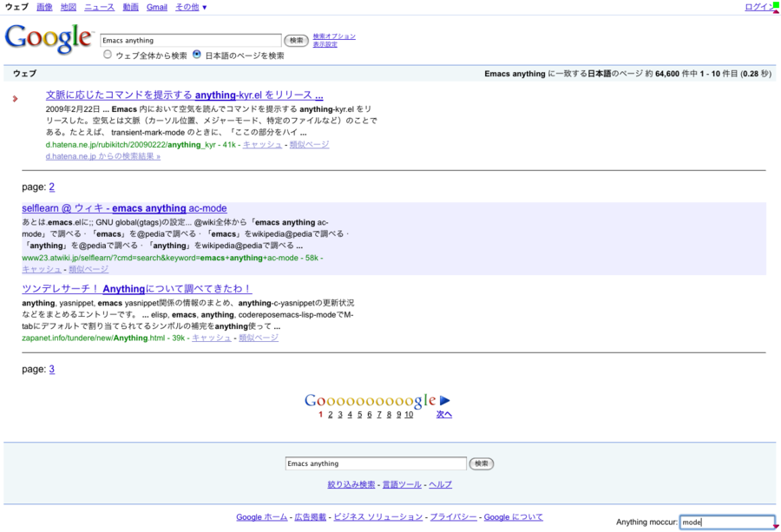Go to results page 5 in pagination
Viewport: 781px width, 532px height.
click(359, 415)
